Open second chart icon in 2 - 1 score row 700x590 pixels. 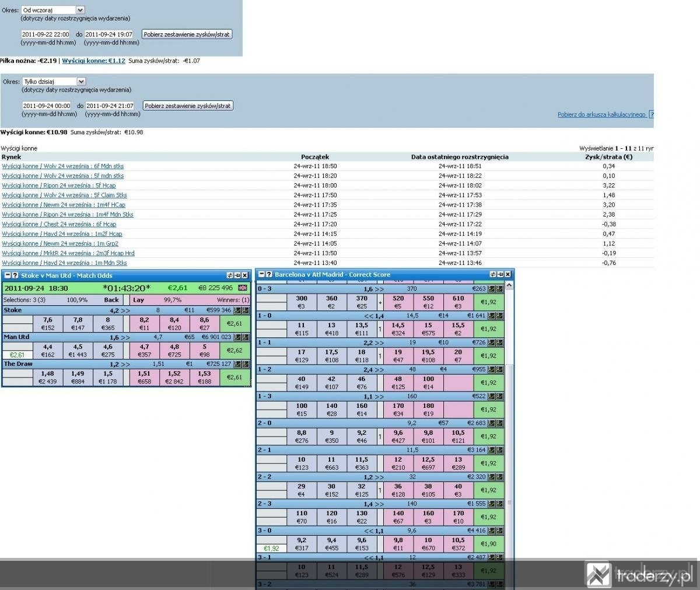(499, 450)
